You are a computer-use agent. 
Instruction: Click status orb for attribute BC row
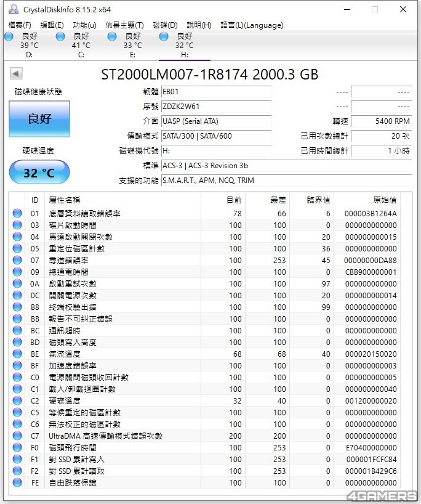point(17,330)
